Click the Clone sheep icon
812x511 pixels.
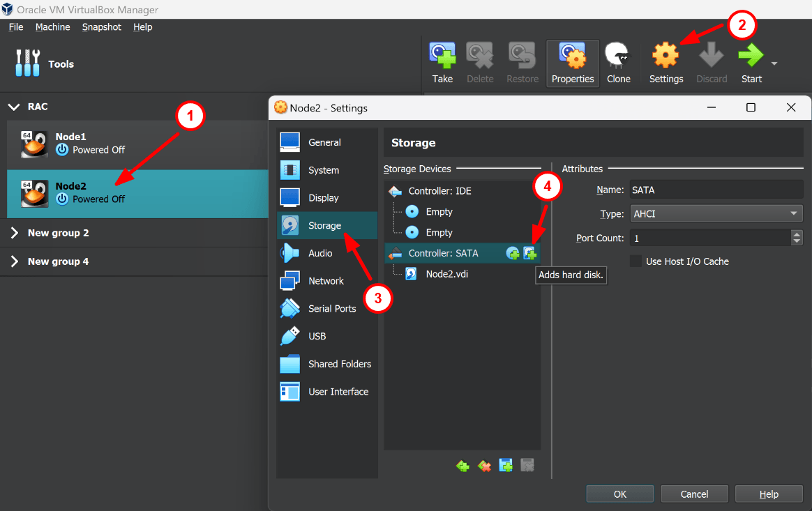tap(618, 56)
